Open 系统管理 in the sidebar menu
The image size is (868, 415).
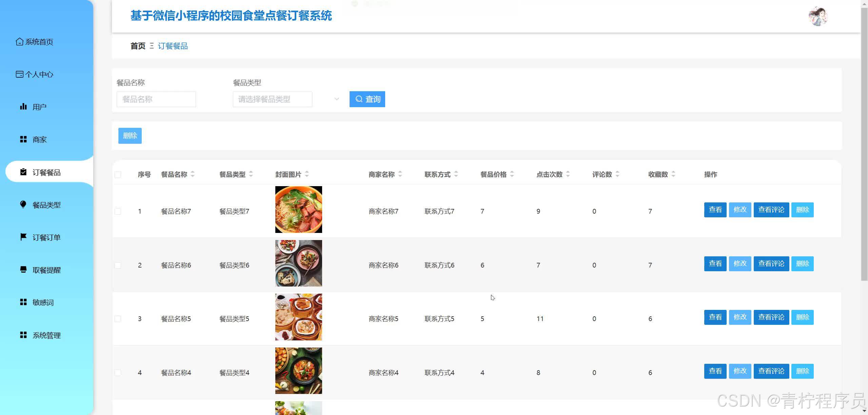(x=46, y=335)
